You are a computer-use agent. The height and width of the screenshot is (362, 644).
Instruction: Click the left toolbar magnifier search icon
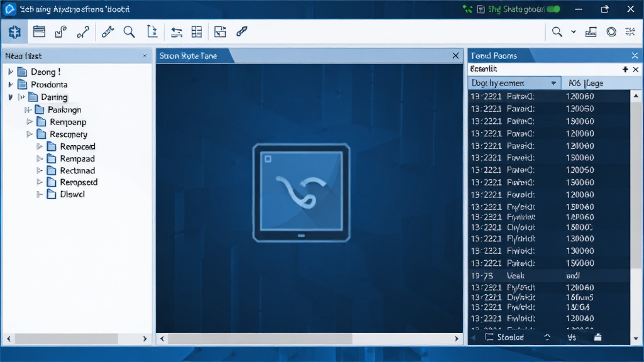(x=130, y=31)
